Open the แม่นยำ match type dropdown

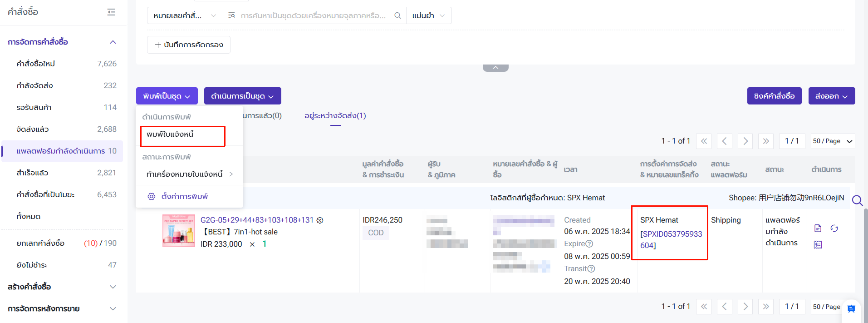point(428,15)
